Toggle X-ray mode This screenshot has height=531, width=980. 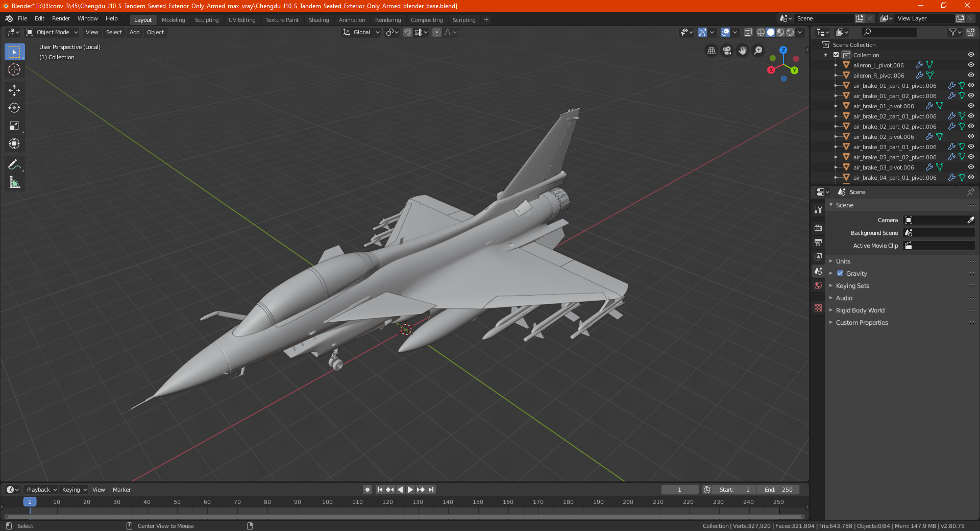[x=748, y=32]
